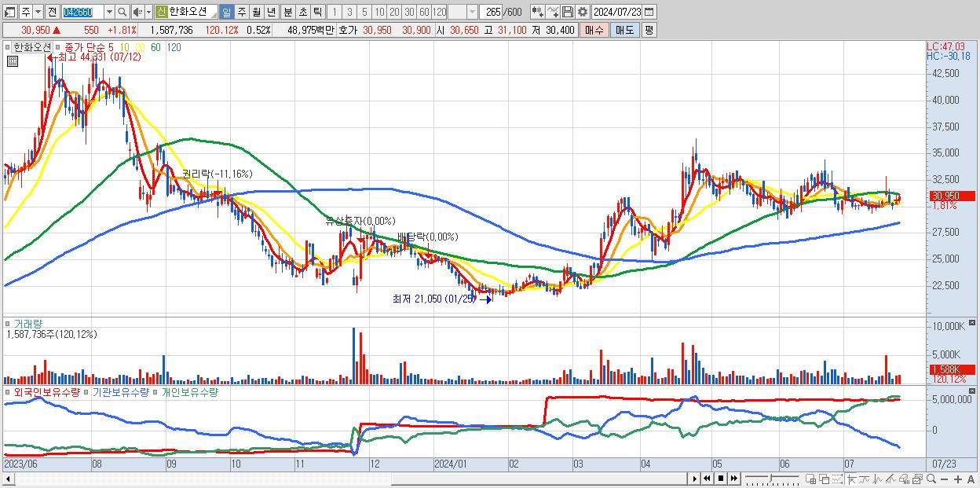Click the rewind button in the bottom toolbar
Viewport: 980px width, 488px height.
click(707, 479)
